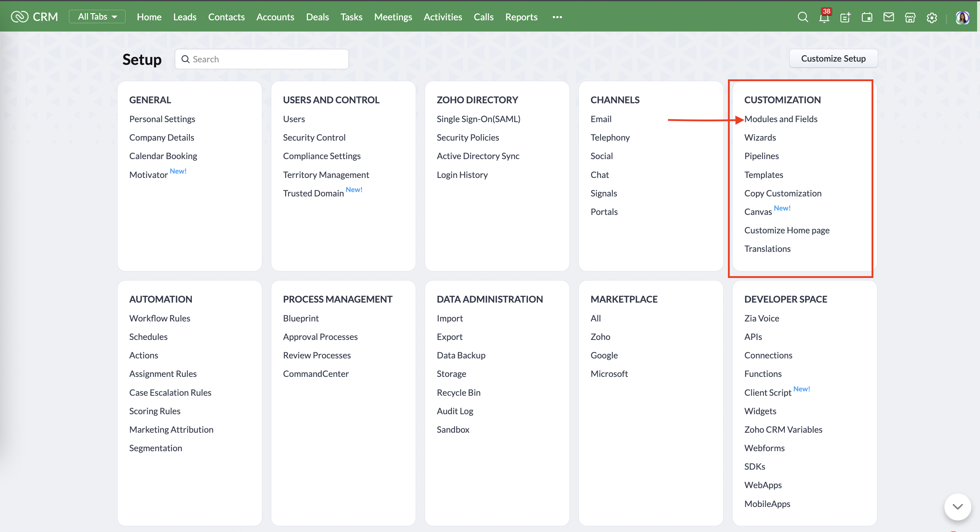
Task: Click the scroll-down chevron button
Action: click(958, 507)
